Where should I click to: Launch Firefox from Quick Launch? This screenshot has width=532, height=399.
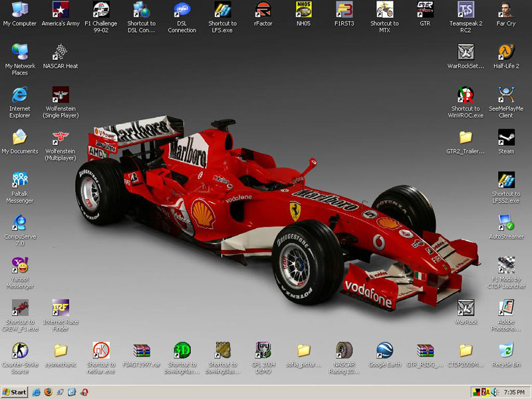tap(48, 392)
